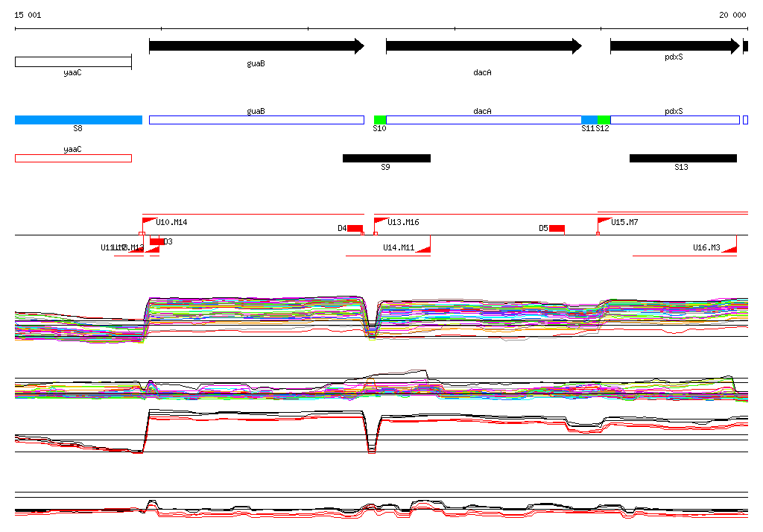The height and width of the screenshot is (532, 763).
Task: Click the U13.M16 promoter flag
Action: (x=381, y=221)
